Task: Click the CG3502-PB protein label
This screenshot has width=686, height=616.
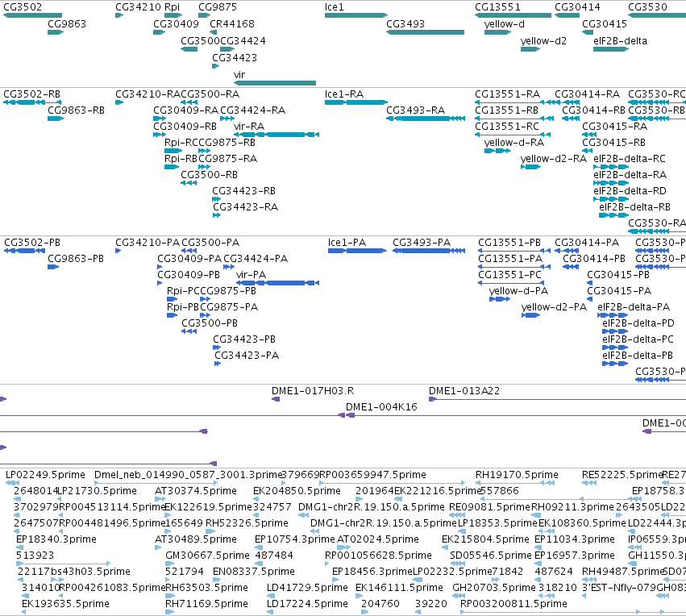Action: (x=32, y=243)
